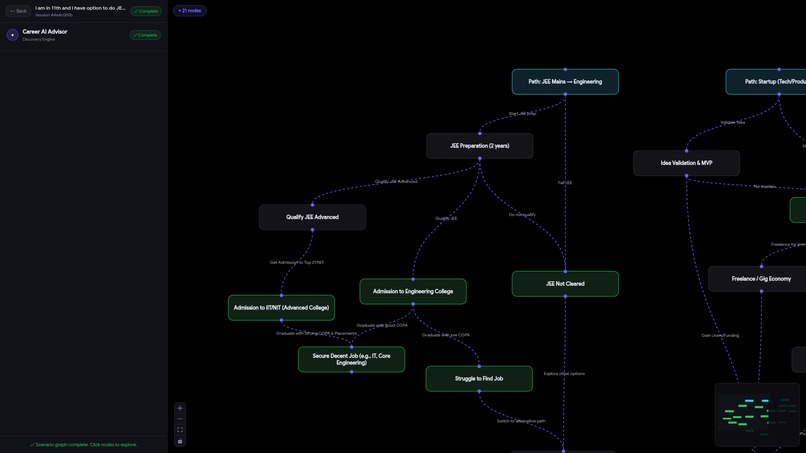Click the 'Gain Users/Funding' edge label

tap(720, 336)
